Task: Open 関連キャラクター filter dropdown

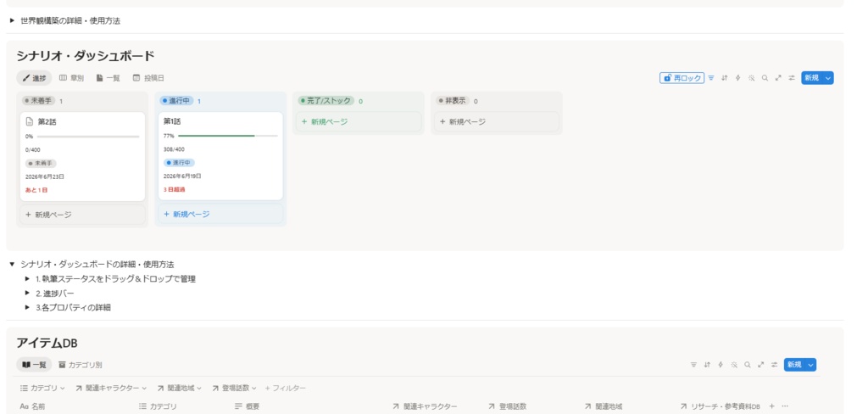Action: (111, 388)
